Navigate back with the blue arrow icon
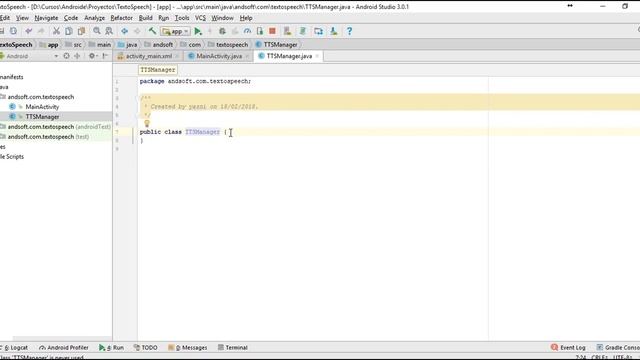Image resolution: width=640 pixels, height=360 pixels. pyautogui.click(x=124, y=31)
